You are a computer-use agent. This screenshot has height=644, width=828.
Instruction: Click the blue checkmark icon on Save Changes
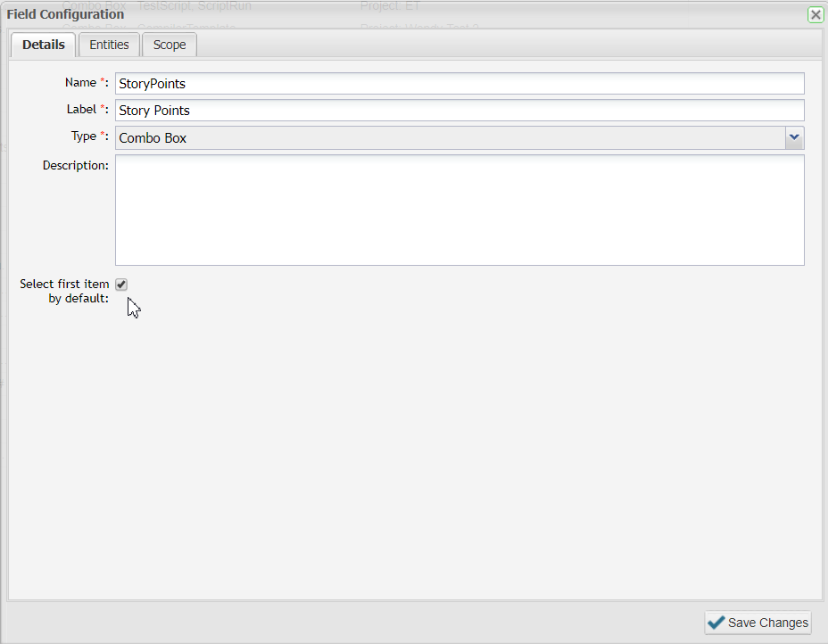[716, 623]
